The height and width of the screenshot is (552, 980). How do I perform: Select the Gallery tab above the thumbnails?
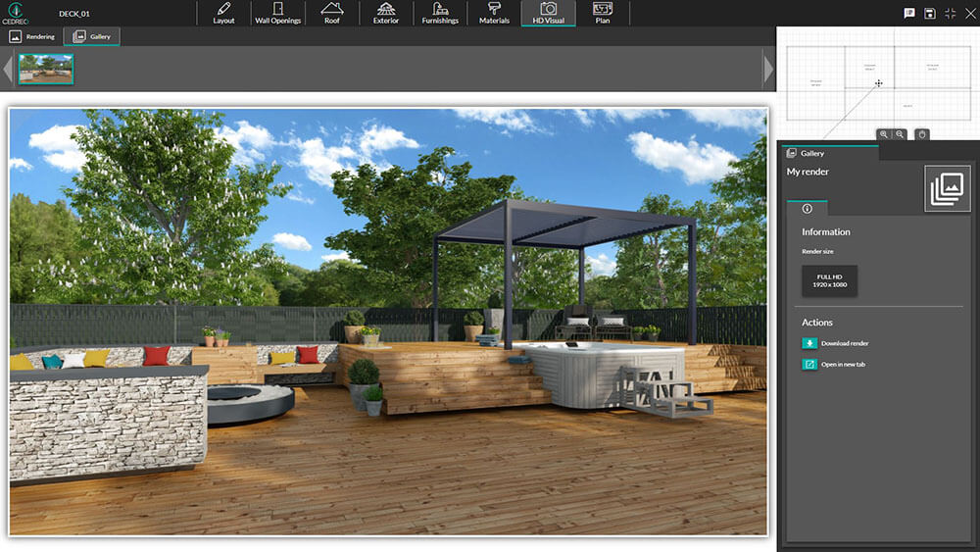pyautogui.click(x=92, y=36)
